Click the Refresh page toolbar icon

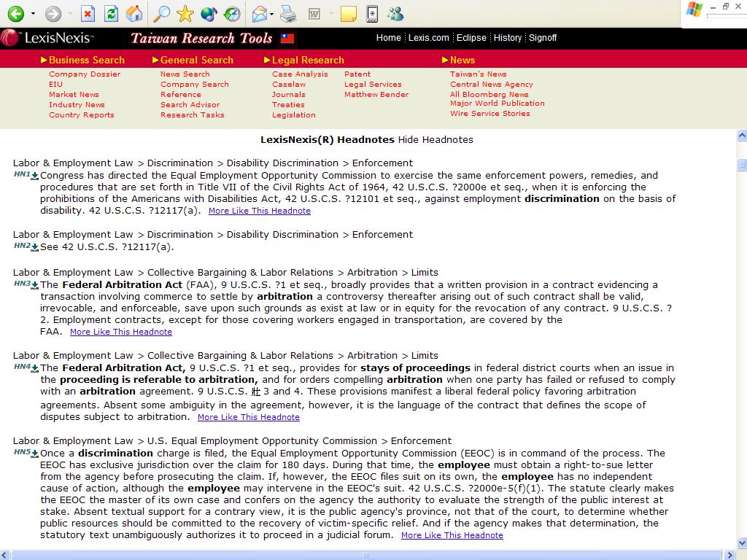pos(111,14)
